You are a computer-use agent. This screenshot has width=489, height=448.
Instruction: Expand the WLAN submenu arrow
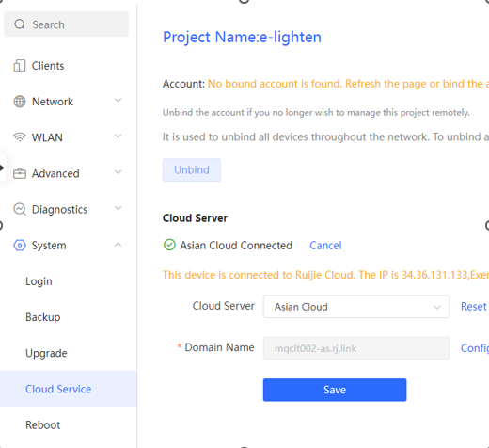118,136
